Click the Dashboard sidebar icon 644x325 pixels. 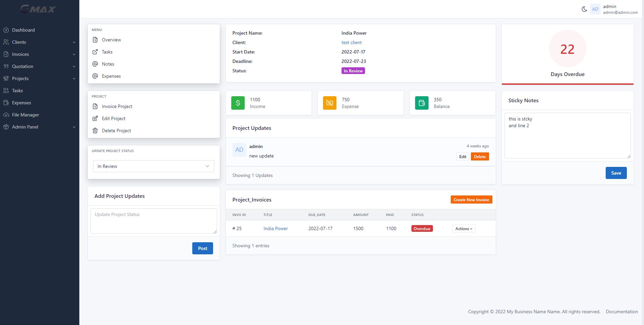(x=6, y=30)
